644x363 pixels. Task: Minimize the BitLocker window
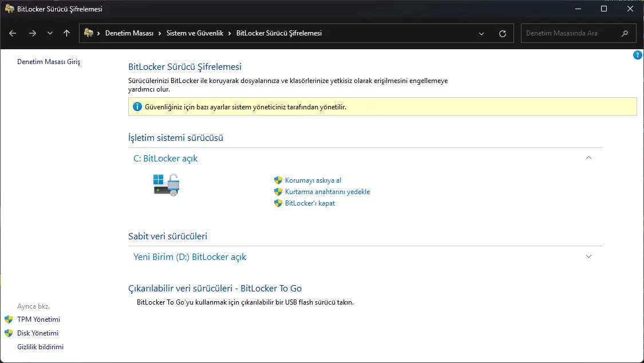coord(578,9)
